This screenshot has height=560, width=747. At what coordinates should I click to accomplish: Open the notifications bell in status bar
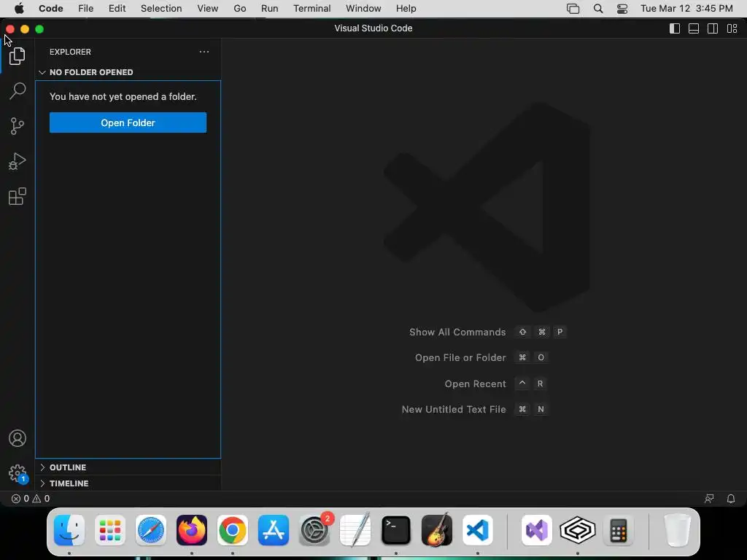[x=731, y=499]
